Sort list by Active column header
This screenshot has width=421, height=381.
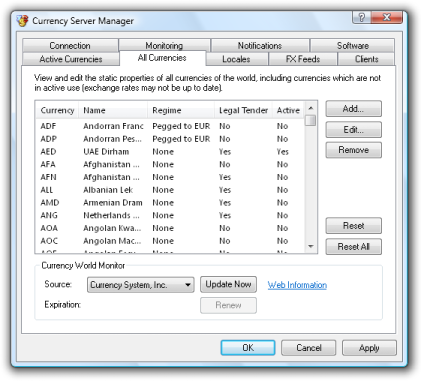pyautogui.click(x=288, y=110)
